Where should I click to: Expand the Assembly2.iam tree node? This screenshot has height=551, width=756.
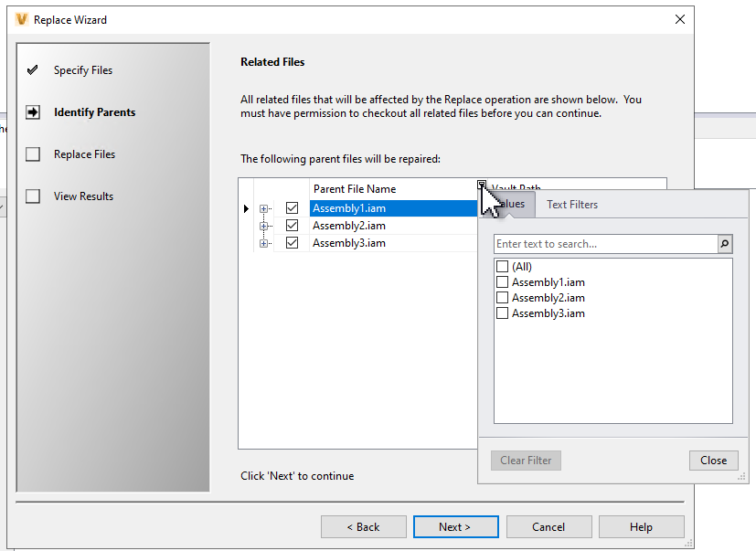point(265,226)
